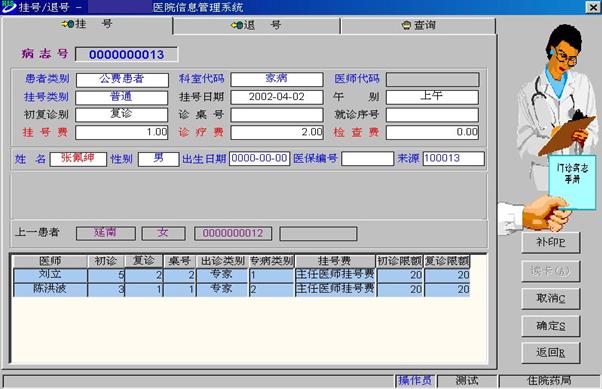Screen dimensions: 602x389
Task: Click 专家 cell in 陈洪波 row
Action: (222, 289)
